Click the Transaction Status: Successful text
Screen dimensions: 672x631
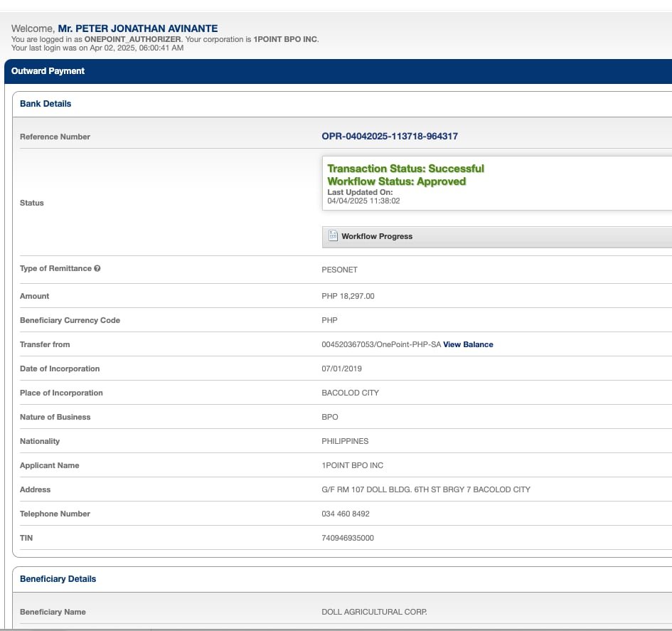[x=405, y=169]
